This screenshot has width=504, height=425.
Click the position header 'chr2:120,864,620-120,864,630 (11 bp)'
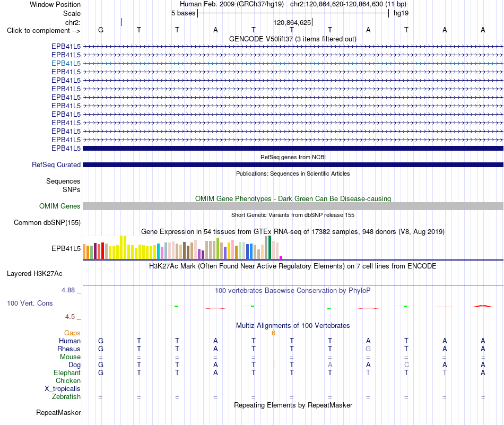pos(348,4)
